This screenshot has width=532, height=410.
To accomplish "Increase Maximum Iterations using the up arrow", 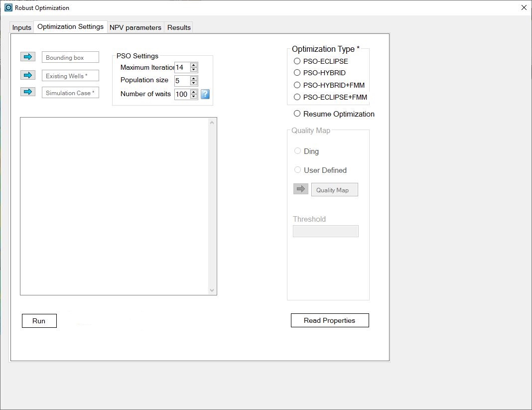I will 193,65.
